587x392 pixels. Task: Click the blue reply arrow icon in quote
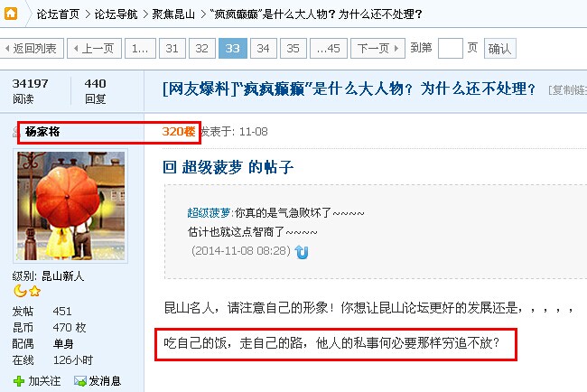[302, 252]
